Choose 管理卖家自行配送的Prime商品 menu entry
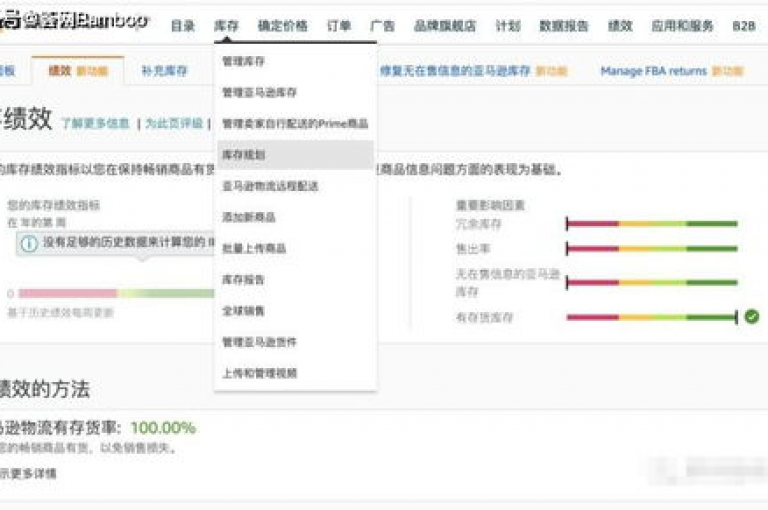The image size is (768, 510). click(295, 123)
